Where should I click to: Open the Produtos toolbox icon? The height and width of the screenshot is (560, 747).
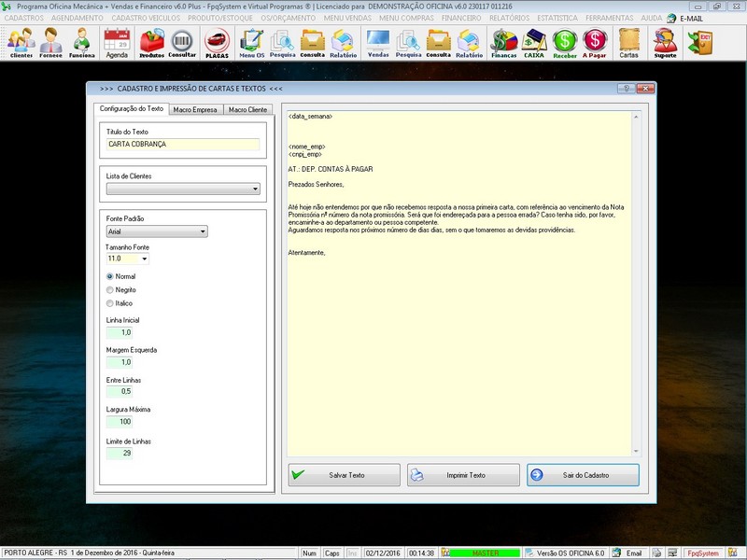point(151,43)
